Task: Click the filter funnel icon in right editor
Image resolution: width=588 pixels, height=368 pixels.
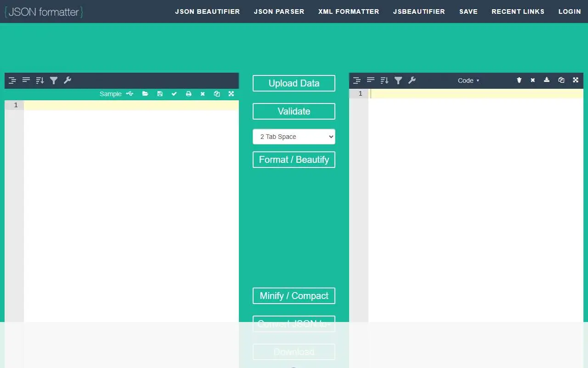Action: (398, 80)
